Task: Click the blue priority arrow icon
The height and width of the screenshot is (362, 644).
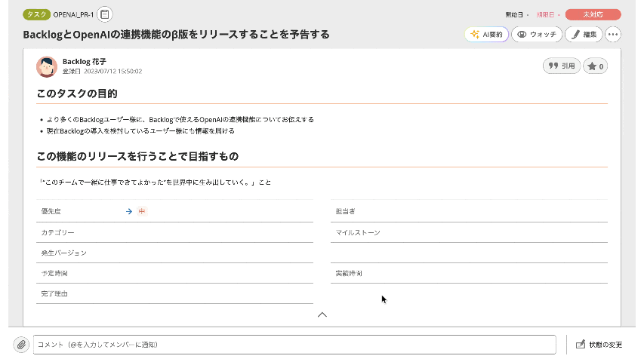Action: (x=129, y=212)
